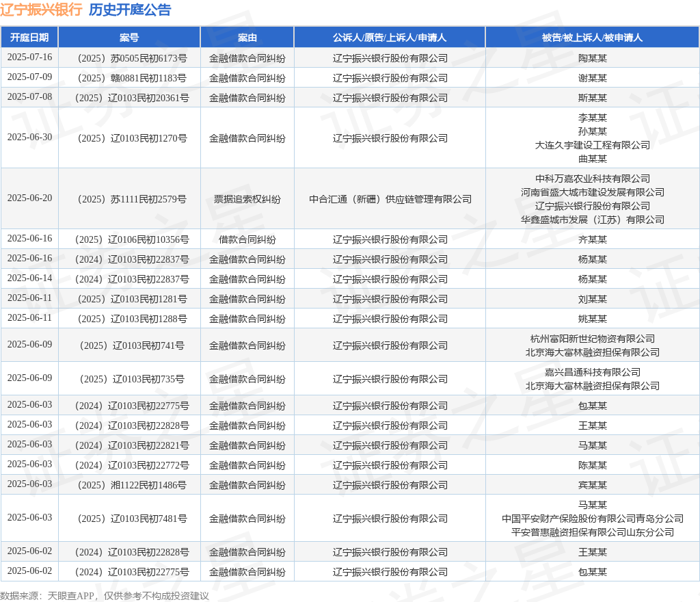This screenshot has width=700, height=602.
Task: Click the date 2025-06-20
Action: 29,198
